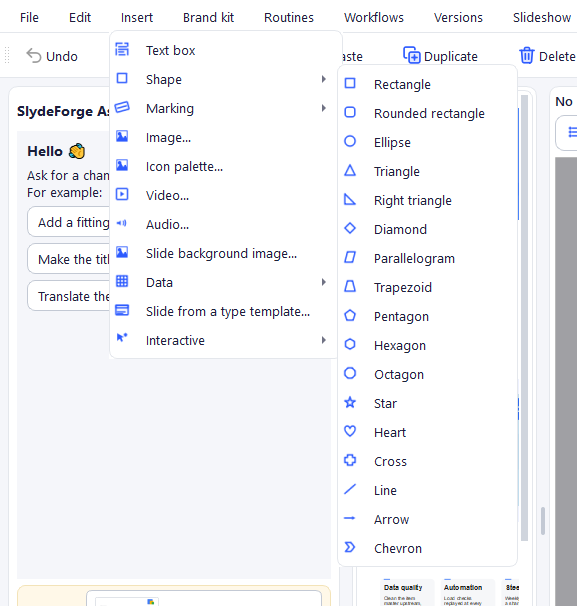Expand the Shape submenu arrow

click(324, 79)
